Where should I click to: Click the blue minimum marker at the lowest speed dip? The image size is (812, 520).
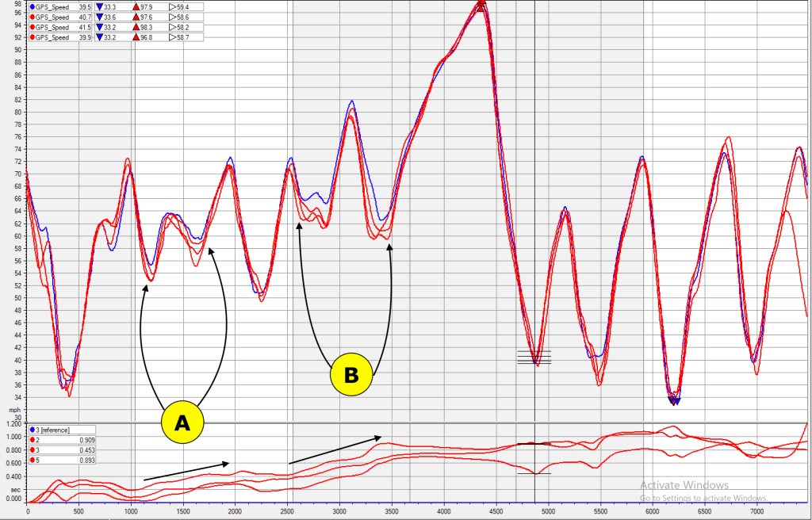click(x=676, y=401)
